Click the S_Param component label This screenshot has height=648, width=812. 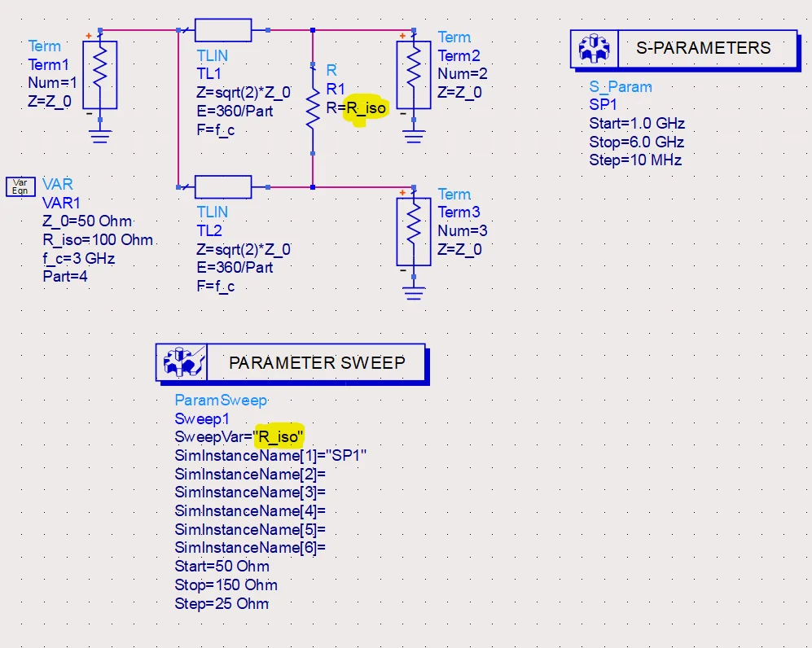621,86
